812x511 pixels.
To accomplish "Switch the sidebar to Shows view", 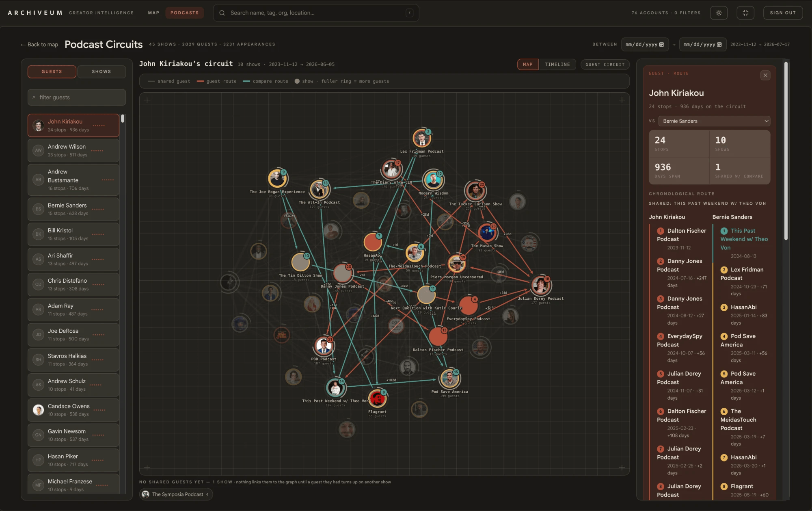I will [101, 71].
